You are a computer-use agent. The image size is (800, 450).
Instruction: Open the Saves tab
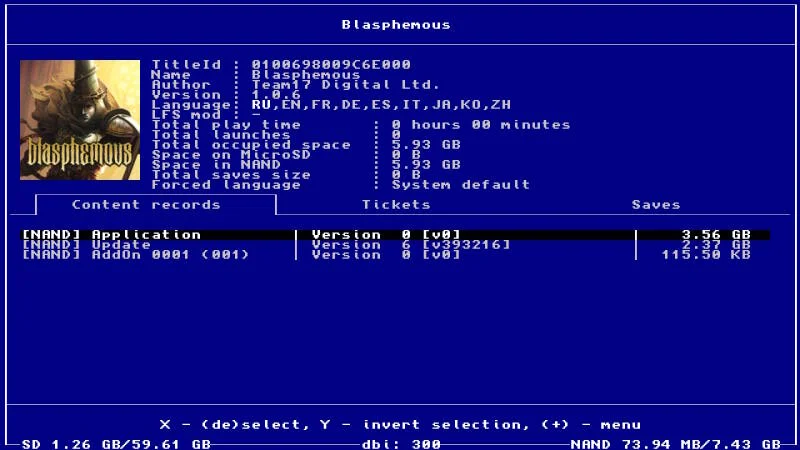coord(655,204)
